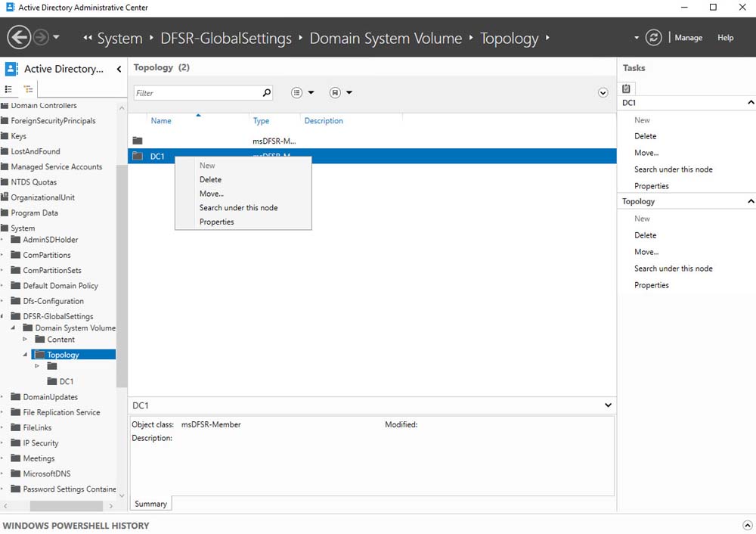Image resolution: width=756 pixels, height=534 pixels.
Task: Select MicrosoftDNS in the navigation tree
Action: (46, 473)
